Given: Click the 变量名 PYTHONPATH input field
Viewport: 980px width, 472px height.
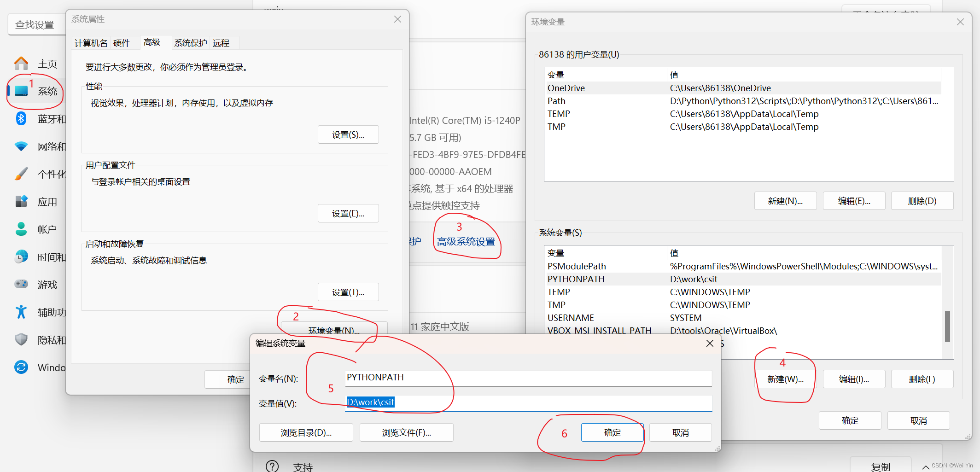Looking at the screenshot, I should click(x=528, y=378).
